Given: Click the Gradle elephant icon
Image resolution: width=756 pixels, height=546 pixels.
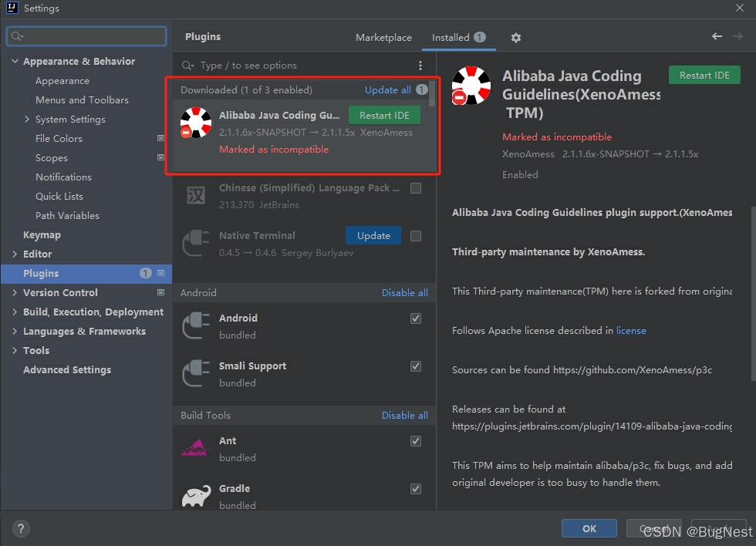Looking at the screenshot, I should click(x=196, y=496).
